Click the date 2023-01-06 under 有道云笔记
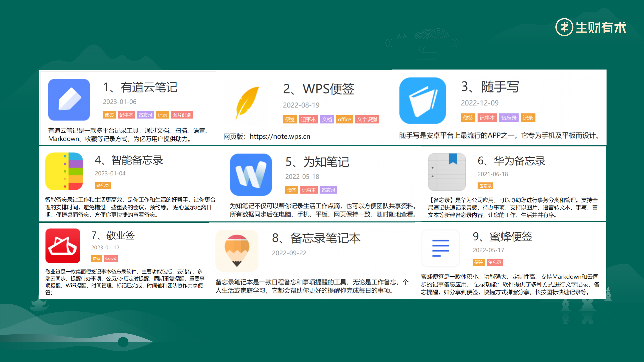 coord(120,102)
